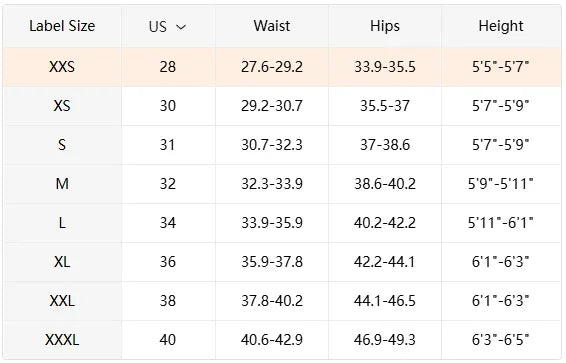This screenshot has height=363, width=566.
Task: Select the XL label size cell
Action: pyautogui.click(x=62, y=262)
